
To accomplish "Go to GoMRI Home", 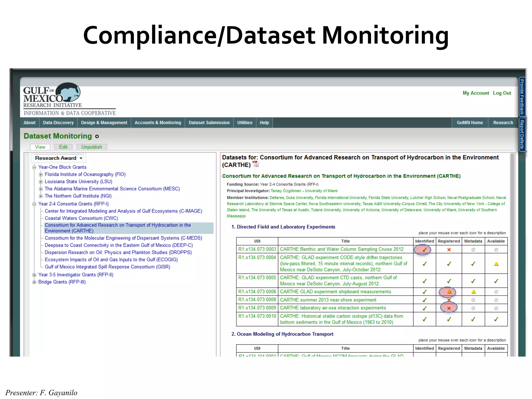I will tap(470, 123).
